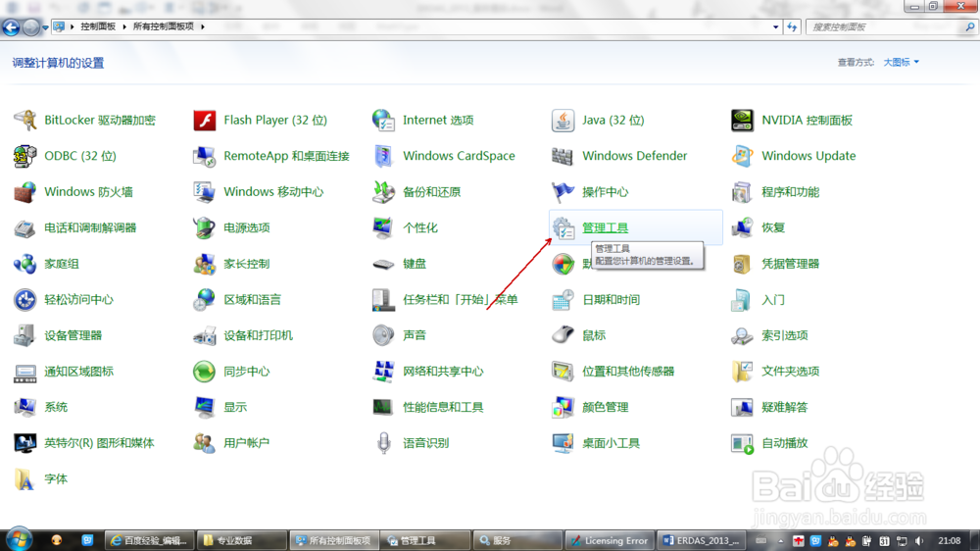Screen dimensions: 980x551
Task: Open 家庭组 spheres icon
Action: (25, 264)
